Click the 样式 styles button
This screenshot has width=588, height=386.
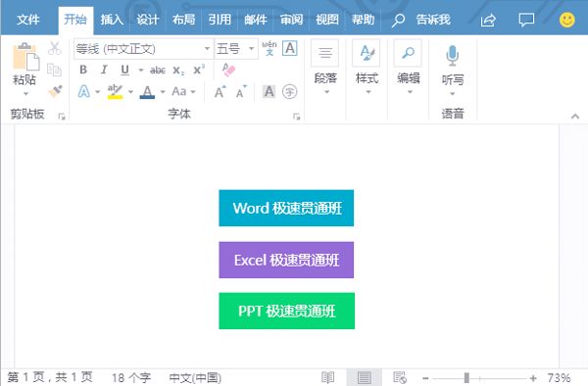point(367,68)
